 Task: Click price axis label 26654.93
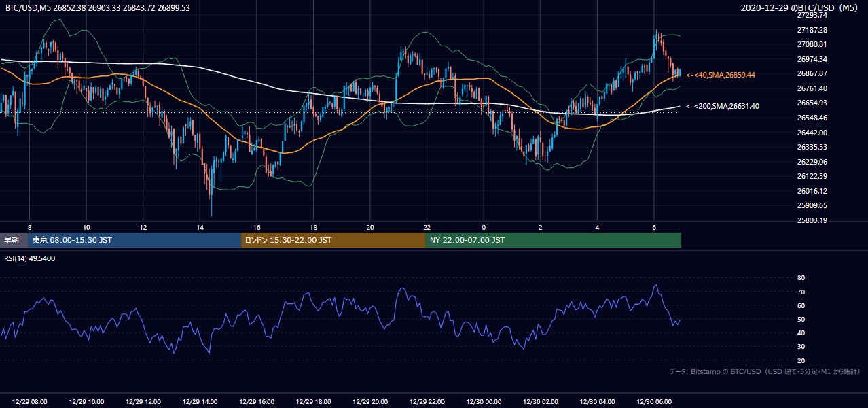click(812, 103)
